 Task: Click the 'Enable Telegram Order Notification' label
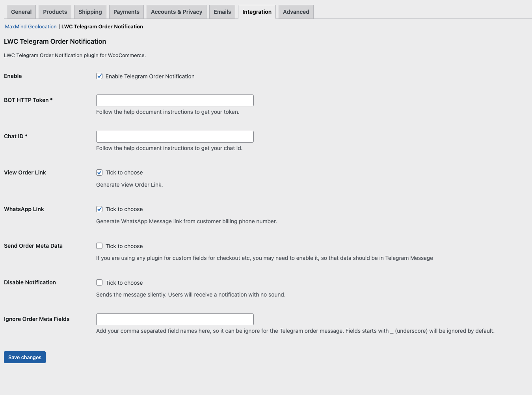coord(150,76)
